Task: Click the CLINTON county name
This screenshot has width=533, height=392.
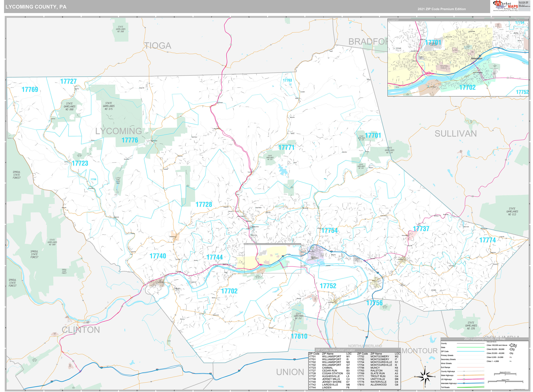Action: [x=81, y=330]
